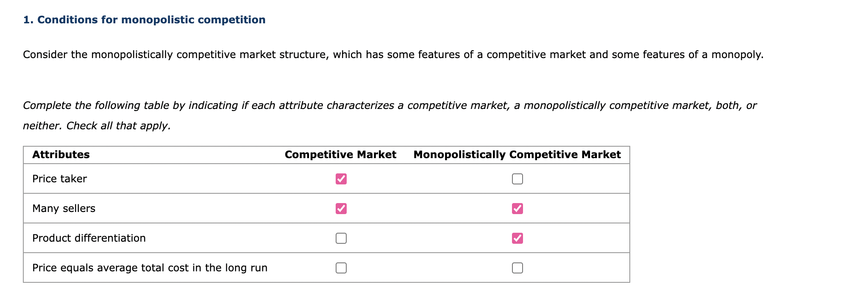Click the question number 1 in heading
The height and width of the screenshot is (301, 868).
28,20
